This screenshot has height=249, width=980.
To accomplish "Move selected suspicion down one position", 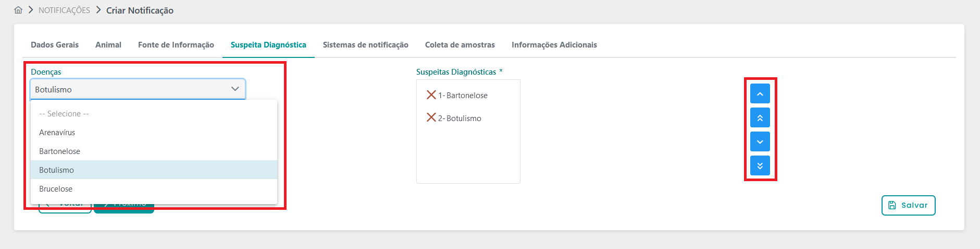I will point(760,142).
